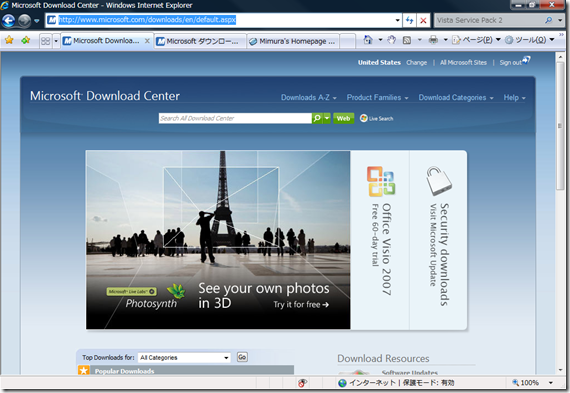
Task: Click the Internet zone globe icon
Action: pos(342,383)
